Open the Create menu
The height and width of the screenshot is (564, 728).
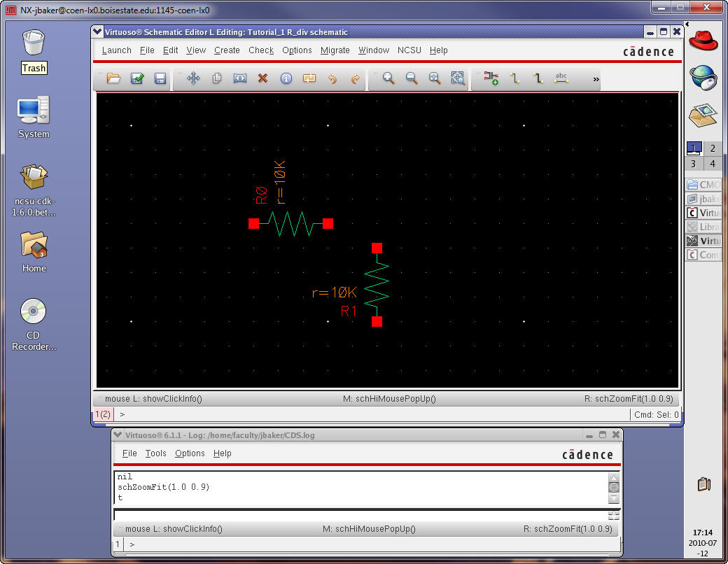227,50
